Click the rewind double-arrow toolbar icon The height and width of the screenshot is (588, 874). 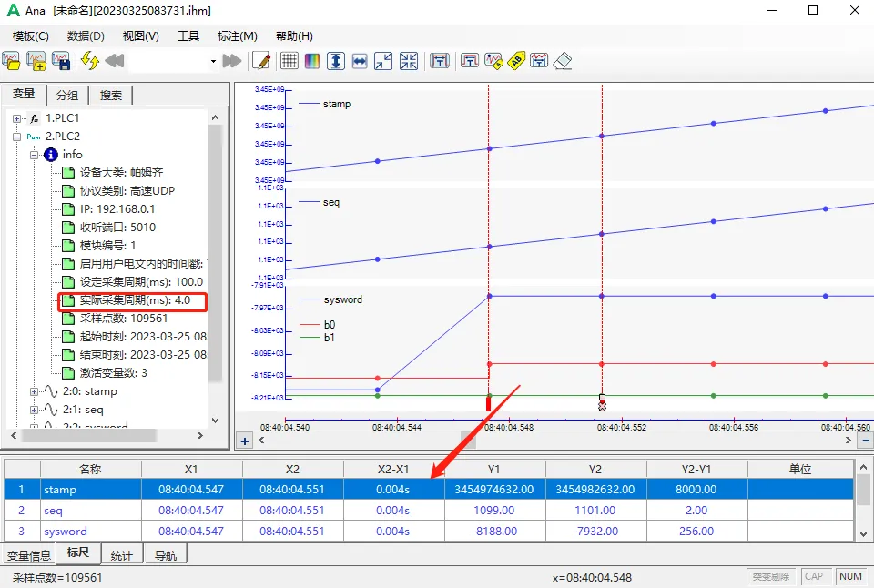click(115, 61)
